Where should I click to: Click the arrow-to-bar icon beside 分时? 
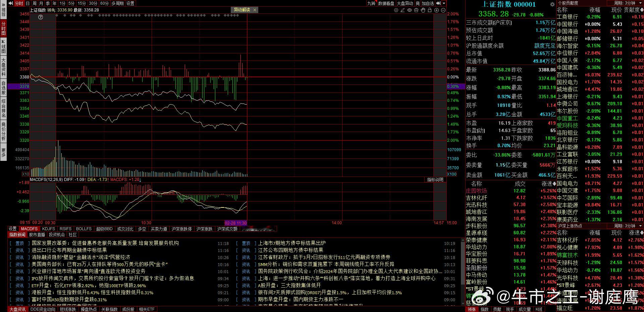tap(11, 3)
